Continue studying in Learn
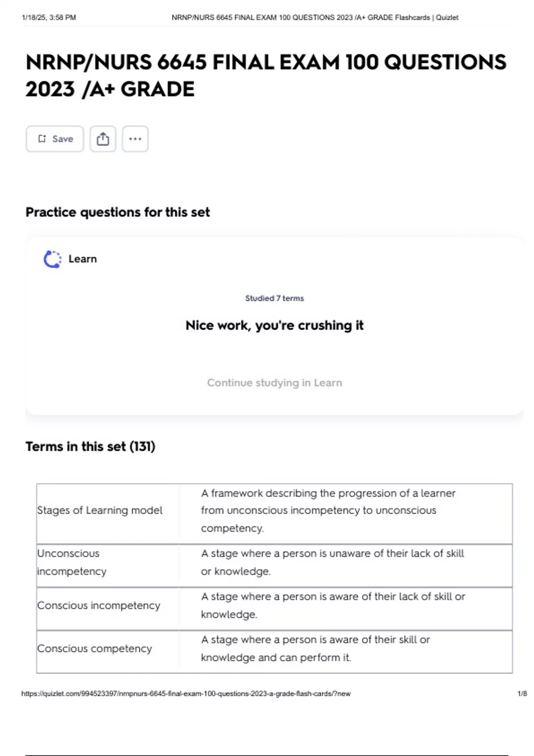This screenshot has width=534, height=756. (x=274, y=383)
